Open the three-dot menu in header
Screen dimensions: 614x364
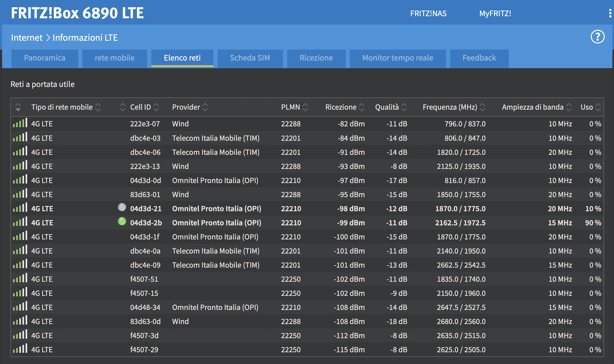(x=610, y=13)
